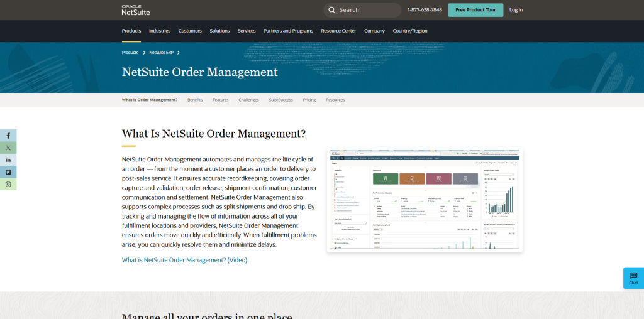Share page on Flipboard
This screenshot has height=319, width=644.
click(8, 172)
